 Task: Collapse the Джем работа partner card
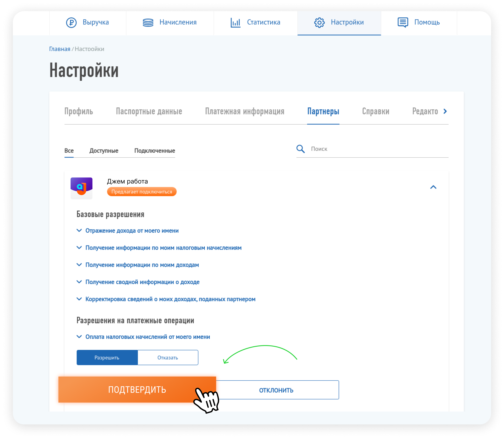433,187
